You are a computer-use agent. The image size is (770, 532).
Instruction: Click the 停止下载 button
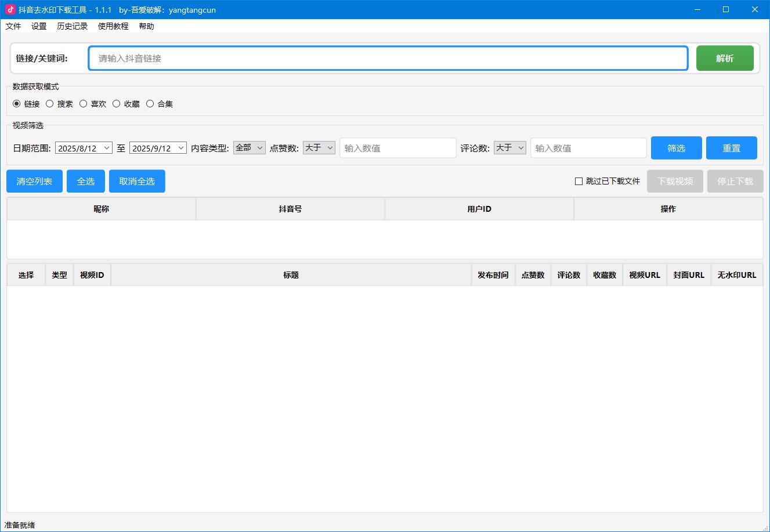click(735, 181)
